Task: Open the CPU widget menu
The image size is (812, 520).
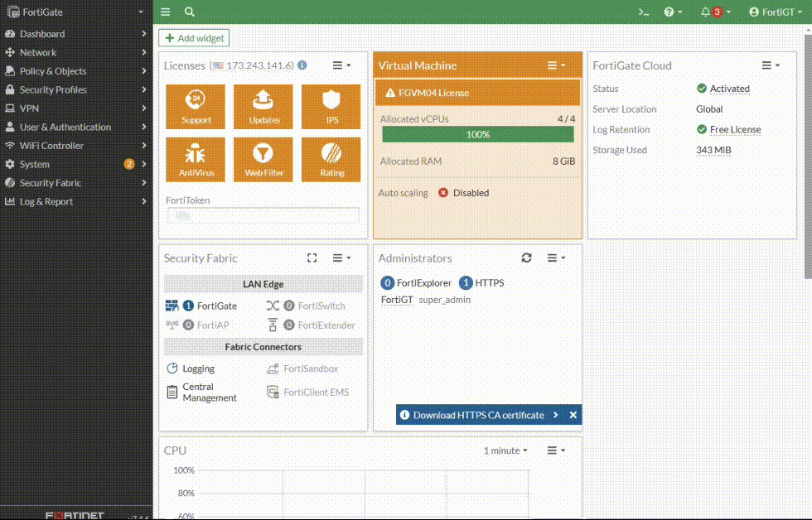Action: [556, 450]
